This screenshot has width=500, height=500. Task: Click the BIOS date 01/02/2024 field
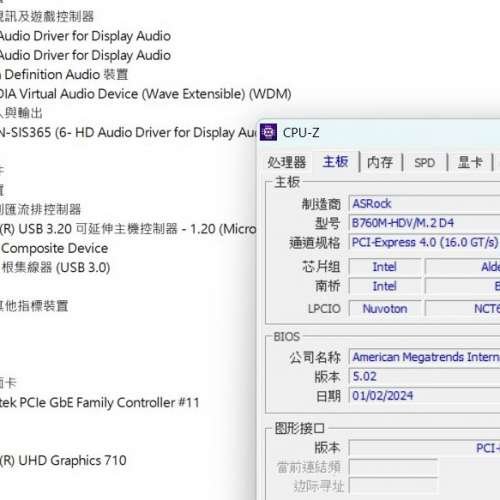tap(425, 396)
